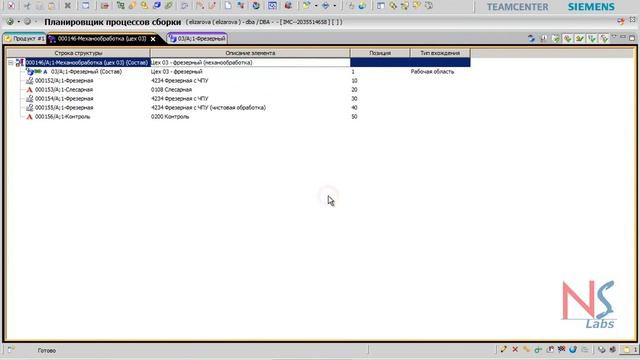This screenshot has width=640, height=360.
Task: Click the '0108 Слесарная' description cell
Action: click(171, 90)
